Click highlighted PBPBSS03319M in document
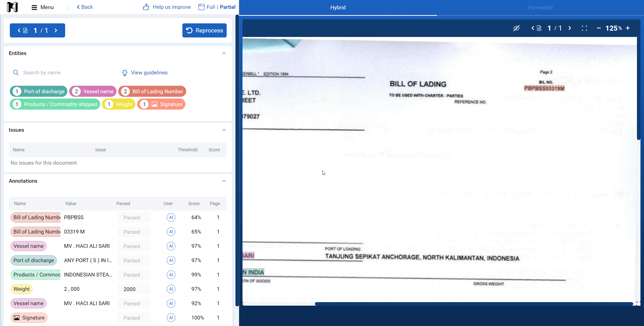Viewport: 644px width, 326px height. click(544, 88)
